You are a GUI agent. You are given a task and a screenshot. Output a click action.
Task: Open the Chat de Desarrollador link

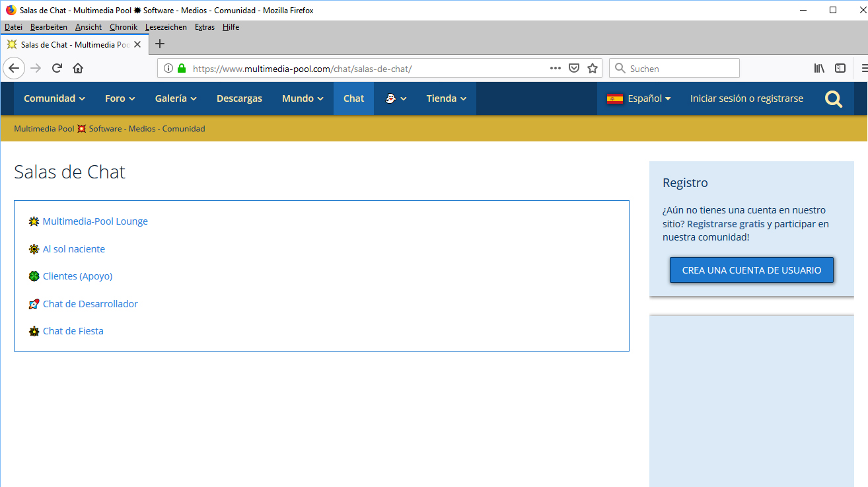point(90,304)
